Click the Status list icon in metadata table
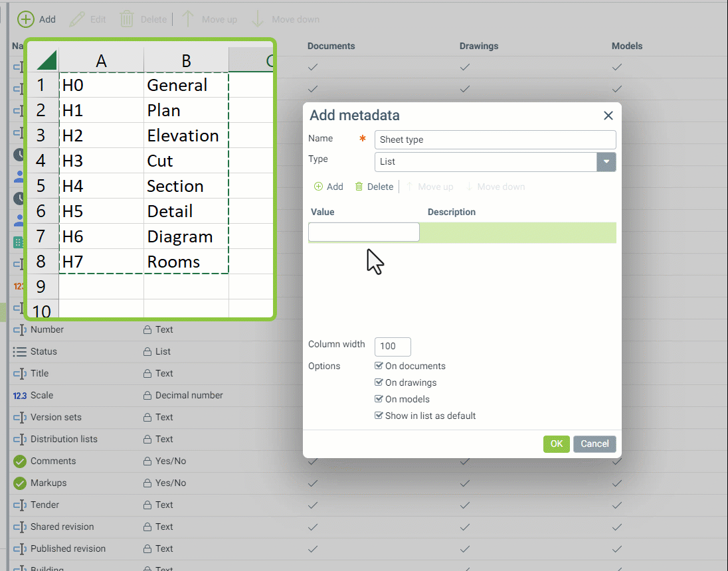This screenshot has height=571, width=728. pos(19,352)
